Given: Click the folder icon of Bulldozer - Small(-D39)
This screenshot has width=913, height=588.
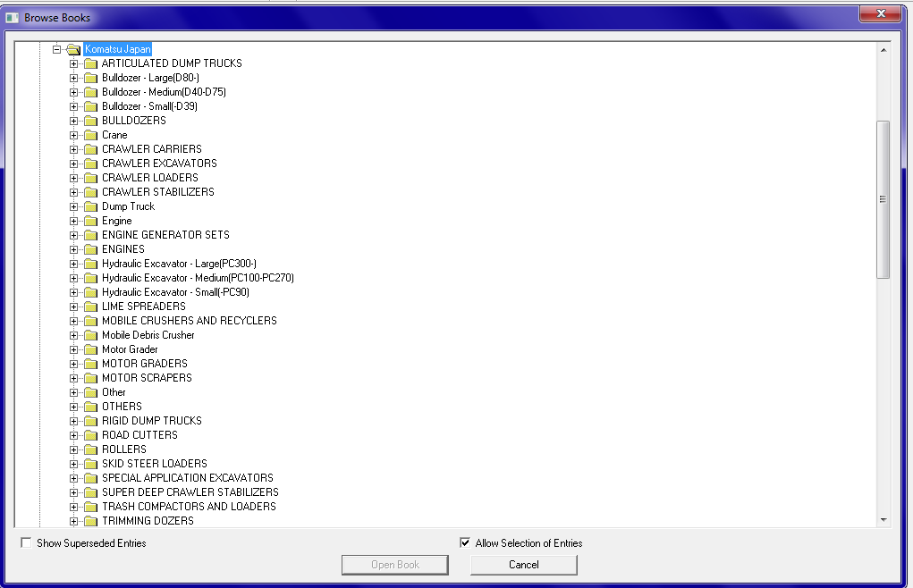Looking at the screenshot, I should [x=90, y=106].
